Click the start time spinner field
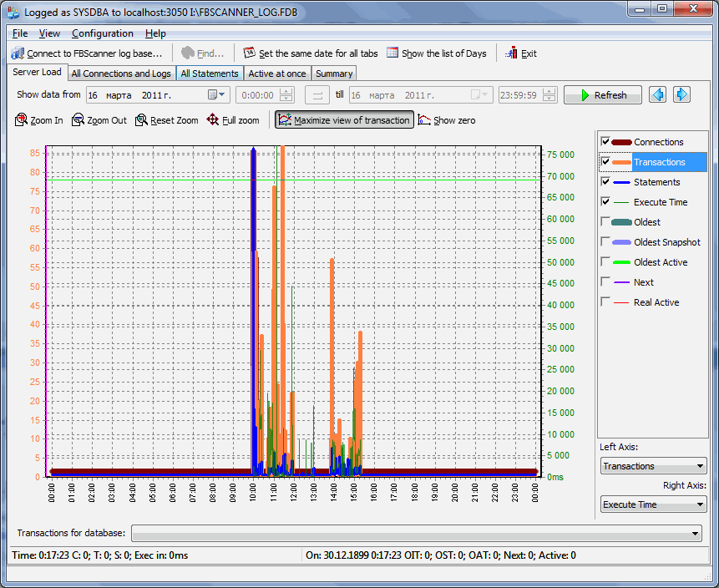The image size is (719, 588). pos(257,95)
